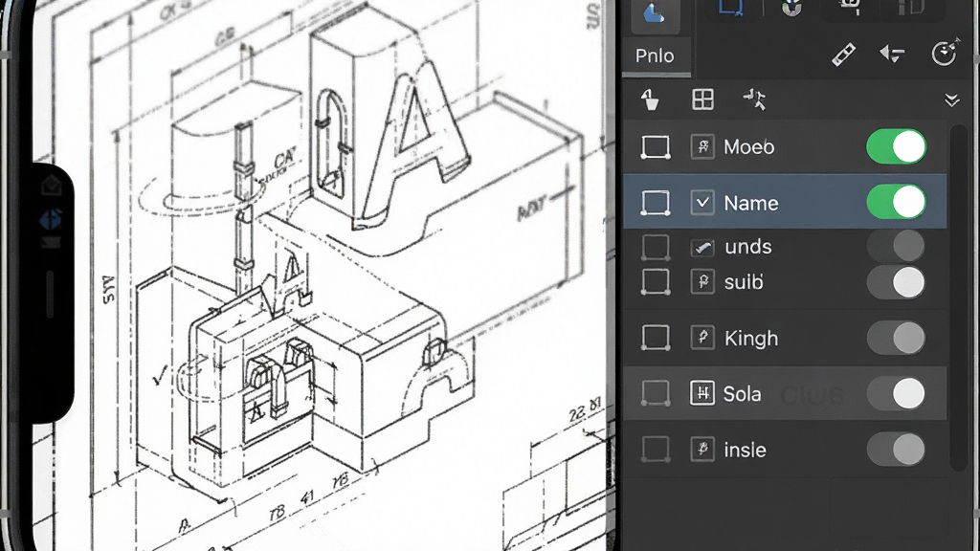The height and width of the screenshot is (551, 980).
Task: Select the "Moeb" row label
Action: (748, 147)
